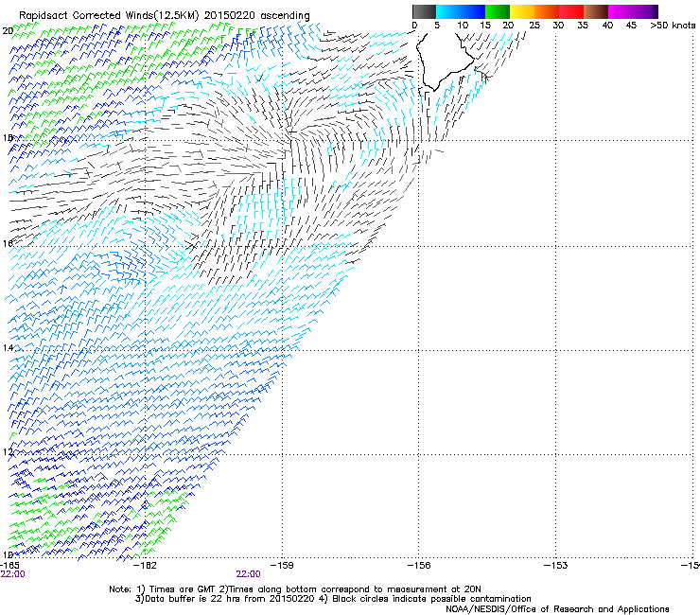
Task: Click the magenta 40-45 knots color swatch
Action: pos(621,11)
